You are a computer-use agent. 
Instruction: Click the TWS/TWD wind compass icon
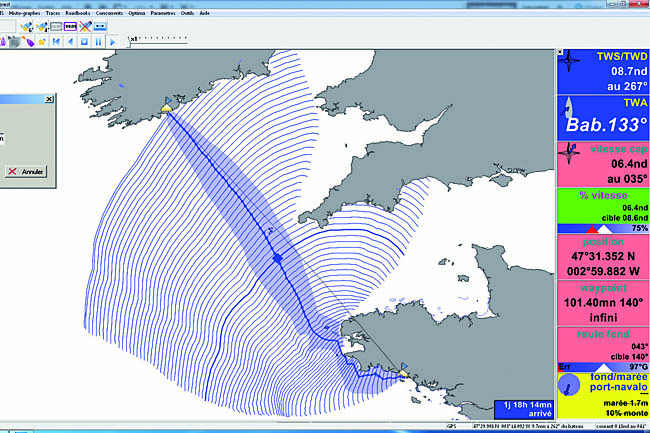click(568, 60)
